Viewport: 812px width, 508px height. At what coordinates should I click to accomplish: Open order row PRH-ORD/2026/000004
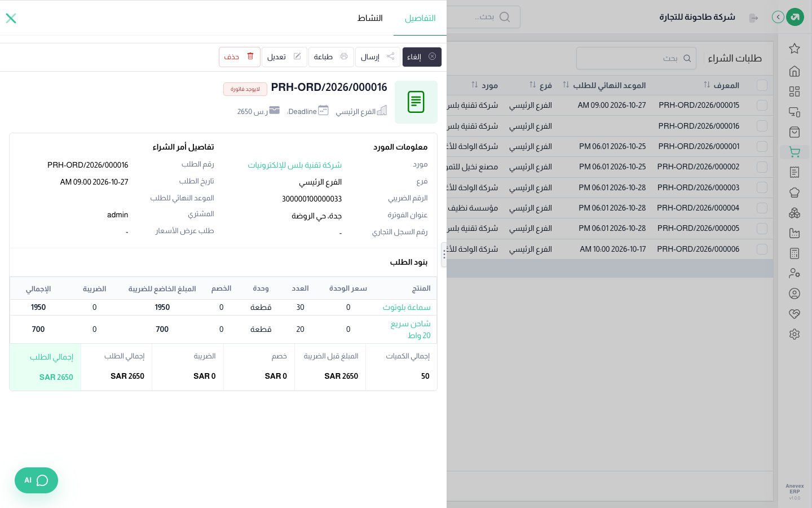pyautogui.click(x=610, y=208)
